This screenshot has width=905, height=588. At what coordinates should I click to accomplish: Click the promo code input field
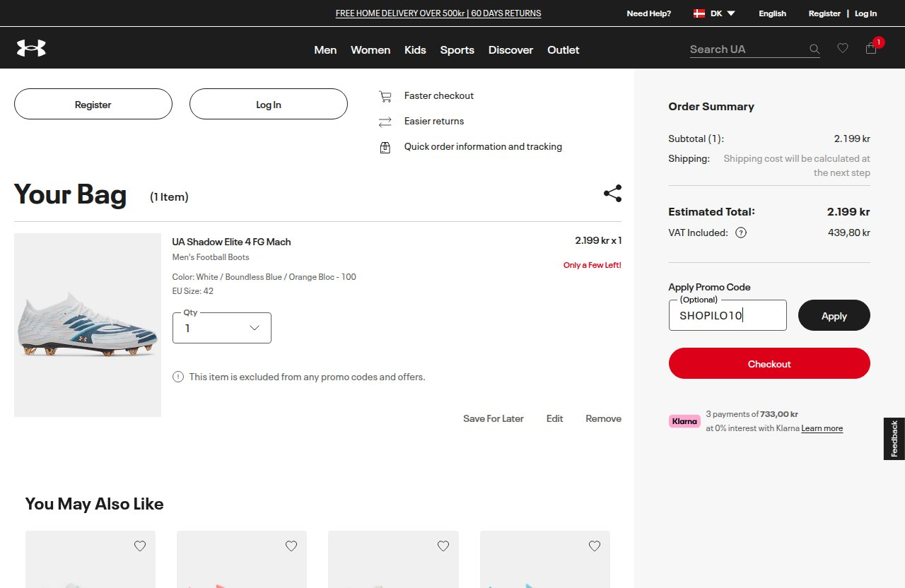tap(728, 315)
